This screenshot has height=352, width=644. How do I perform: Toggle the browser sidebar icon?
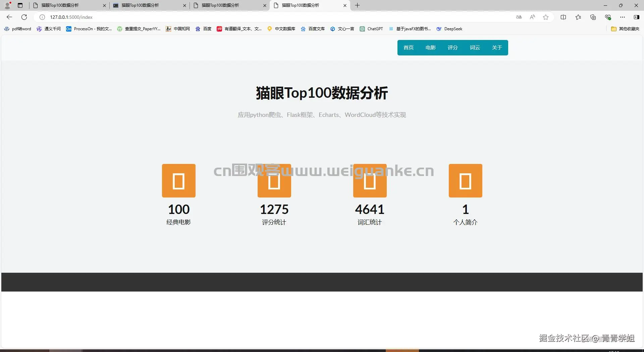click(636, 17)
